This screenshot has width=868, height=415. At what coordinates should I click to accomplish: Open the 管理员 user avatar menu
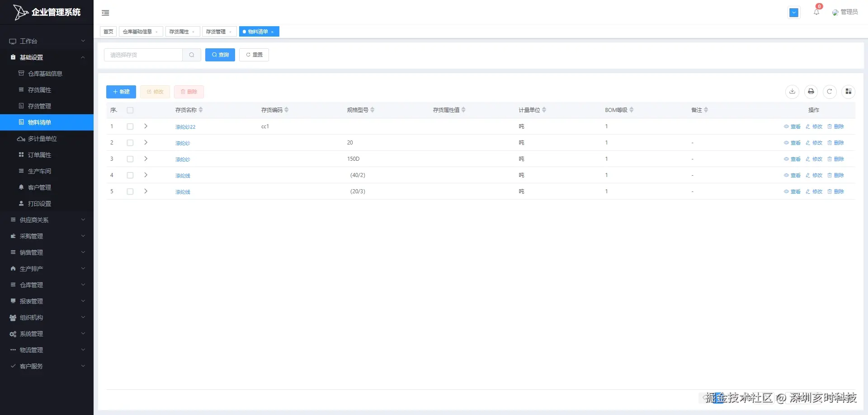(x=844, y=12)
